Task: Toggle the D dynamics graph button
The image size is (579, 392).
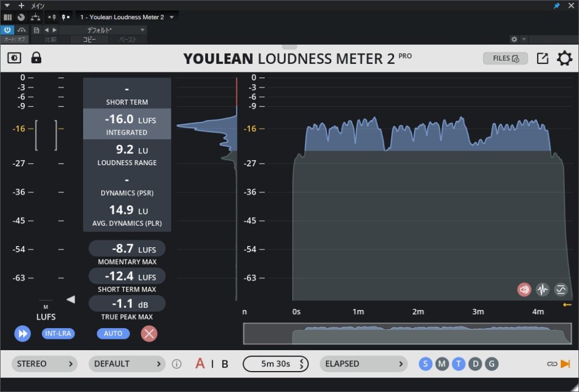Action: click(x=475, y=364)
